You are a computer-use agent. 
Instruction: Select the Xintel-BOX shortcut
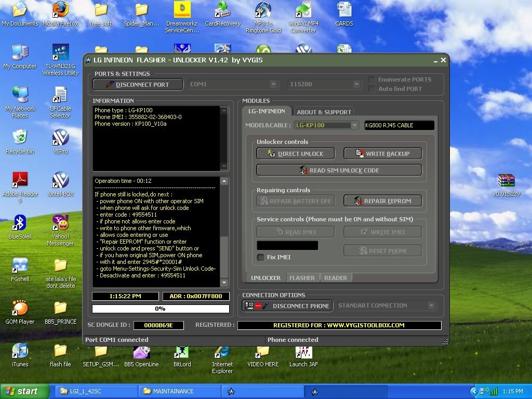pos(60,184)
